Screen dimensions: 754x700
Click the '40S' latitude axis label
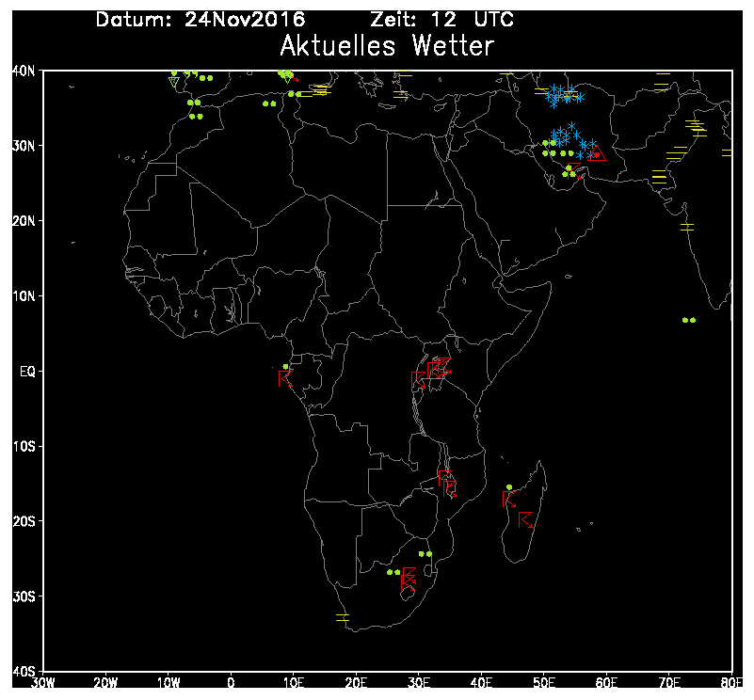[24, 671]
